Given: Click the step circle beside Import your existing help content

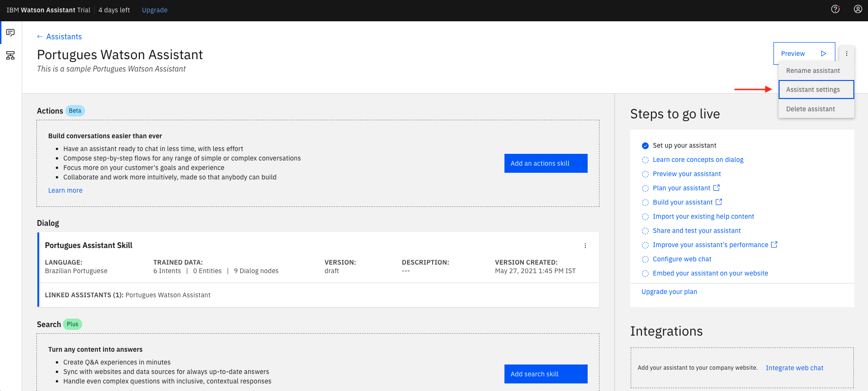Looking at the screenshot, I should tap(645, 217).
